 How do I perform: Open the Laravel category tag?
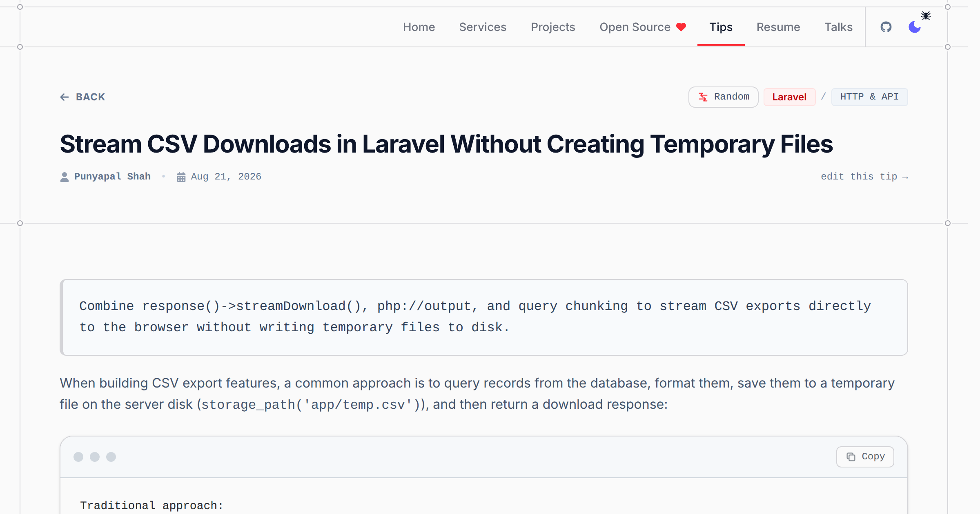(789, 97)
